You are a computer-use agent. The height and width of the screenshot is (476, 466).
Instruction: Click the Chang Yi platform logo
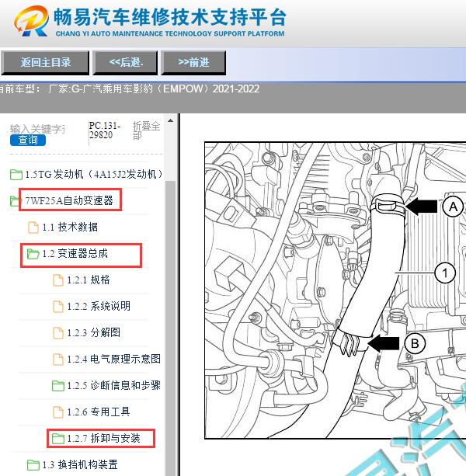point(31,21)
